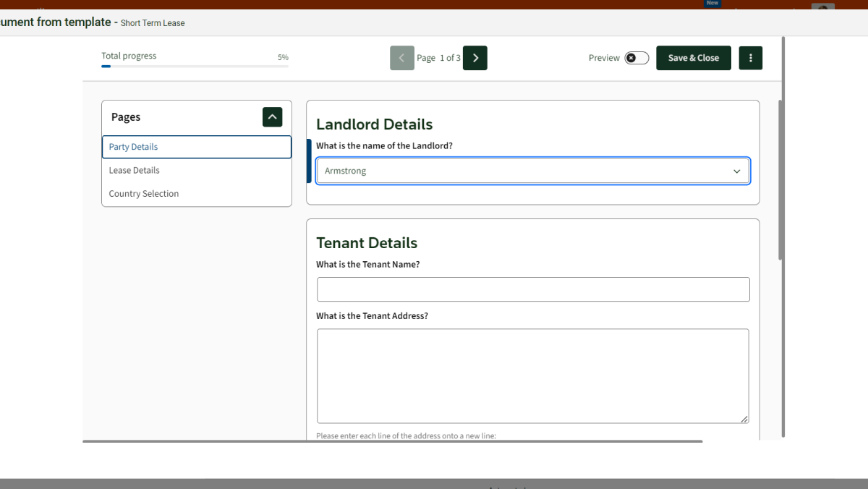Click the Landlord dropdown chevron arrow
Viewport: 868px width, 489px height.
click(736, 171)
